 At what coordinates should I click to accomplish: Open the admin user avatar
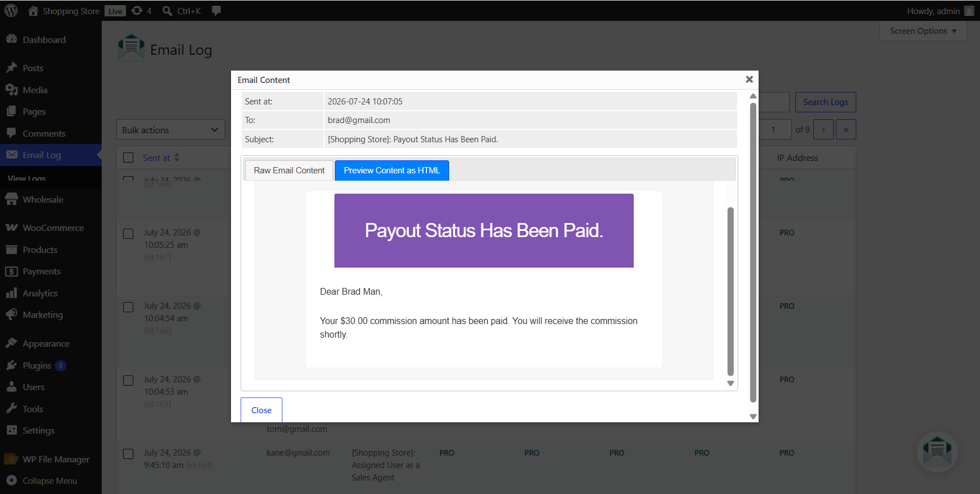tap(969, 11)
